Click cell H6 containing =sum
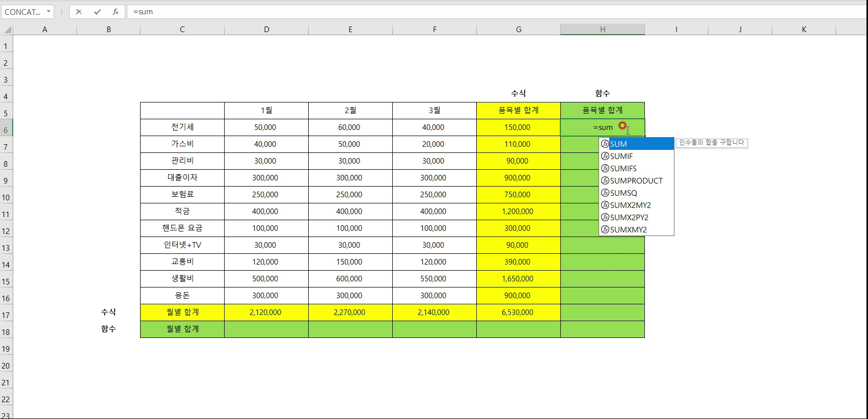The height and width of the screenshot is (419, 868). (x=603, y=127)
